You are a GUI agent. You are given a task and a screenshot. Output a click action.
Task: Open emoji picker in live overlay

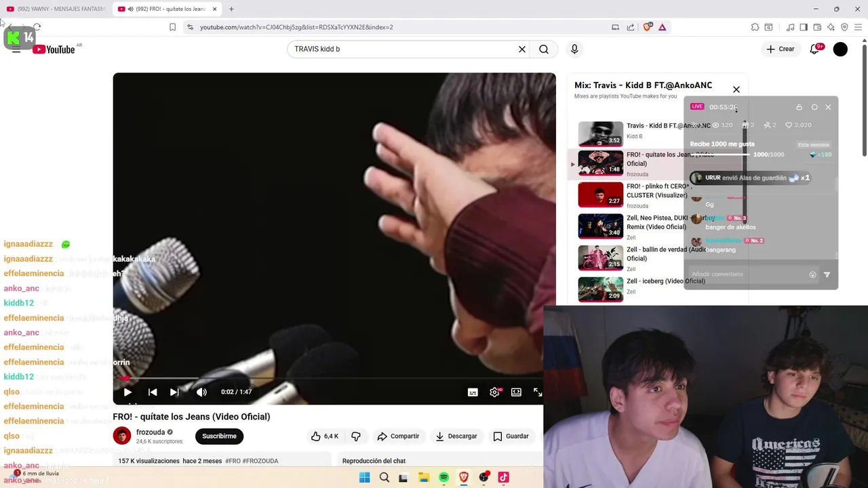[x=813, y=274]
